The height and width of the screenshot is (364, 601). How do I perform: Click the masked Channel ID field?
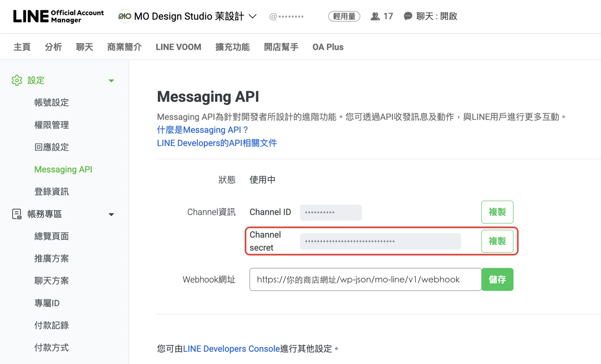pos(331,212)
